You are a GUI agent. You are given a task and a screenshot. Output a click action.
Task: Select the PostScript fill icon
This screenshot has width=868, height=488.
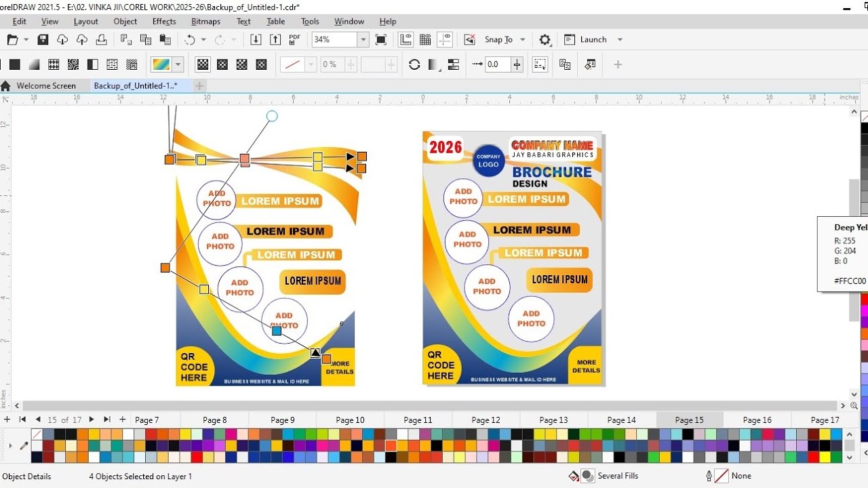tap(132, 64)
